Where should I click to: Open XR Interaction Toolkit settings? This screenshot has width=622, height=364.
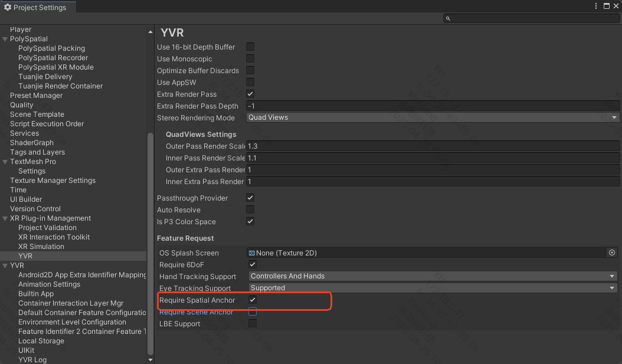[54, 237]
